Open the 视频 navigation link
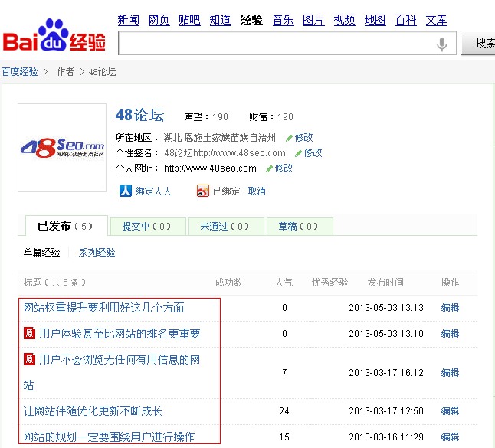The image size is (495, 448). coord(344,20)
